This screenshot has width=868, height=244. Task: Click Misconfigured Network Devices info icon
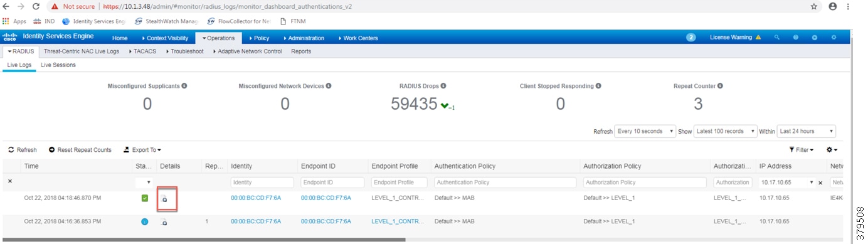[x=329, y=85]
